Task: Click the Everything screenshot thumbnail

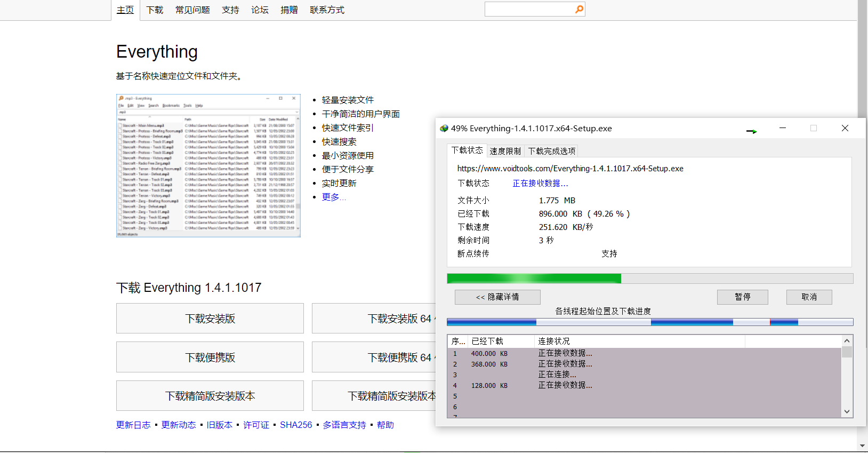Action: click(208, 165)
